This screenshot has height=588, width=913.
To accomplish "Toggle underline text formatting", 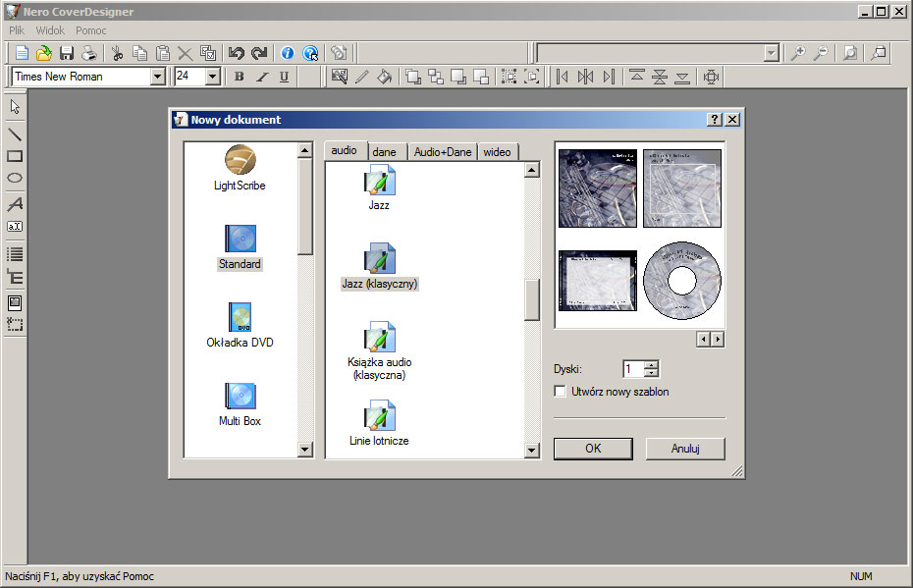I will [284, 77].
